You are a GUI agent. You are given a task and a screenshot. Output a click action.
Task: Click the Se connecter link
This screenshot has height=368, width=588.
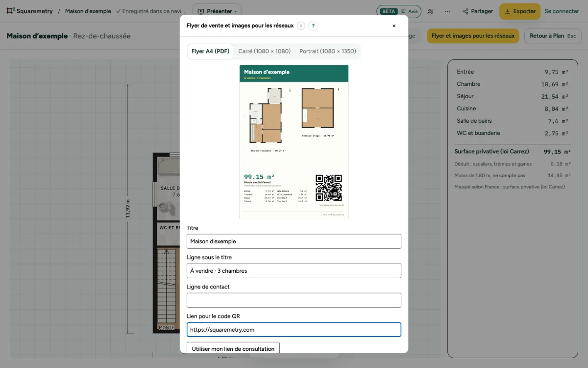tap(562, 11)
